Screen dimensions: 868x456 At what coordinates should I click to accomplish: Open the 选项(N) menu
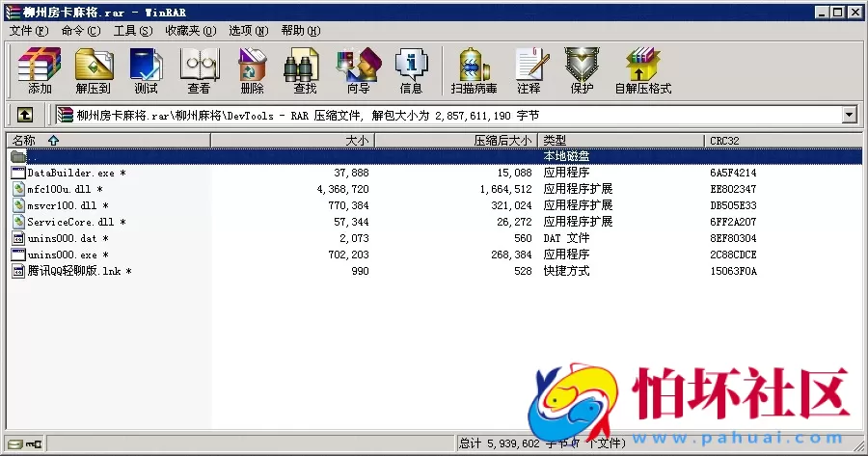[x=249, y=31]
